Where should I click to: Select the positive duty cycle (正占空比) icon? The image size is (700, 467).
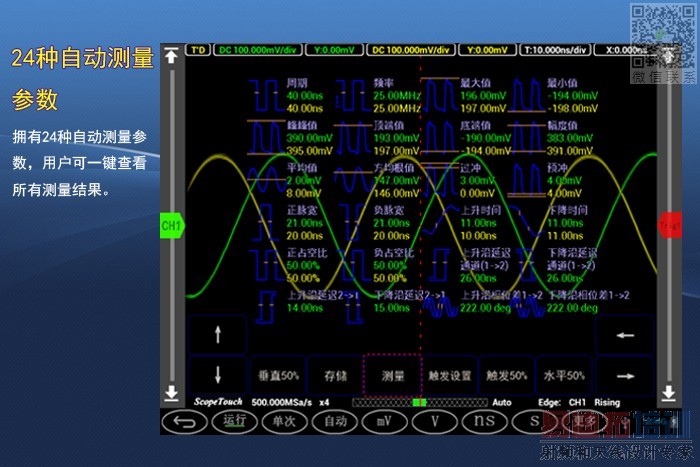coord(267,265)
